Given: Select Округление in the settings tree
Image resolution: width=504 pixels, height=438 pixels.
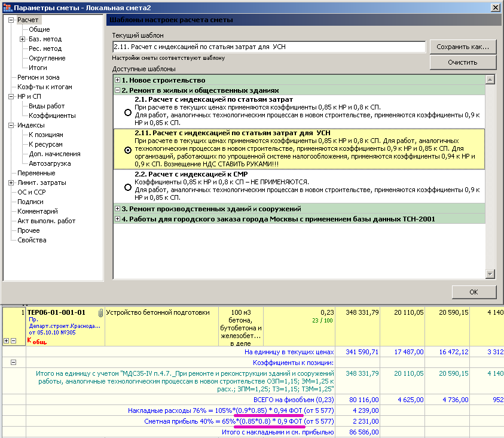Looking at the screenshot, I should click(x=47, y=58).
